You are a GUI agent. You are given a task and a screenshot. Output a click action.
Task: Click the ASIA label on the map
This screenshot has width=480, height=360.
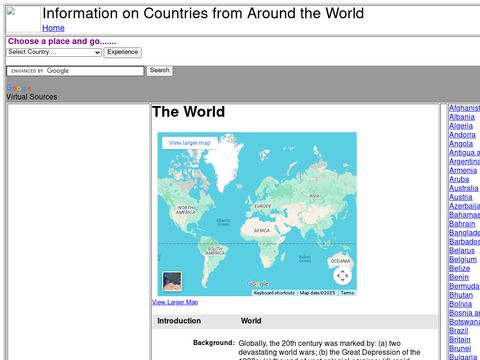pos(314,196)
